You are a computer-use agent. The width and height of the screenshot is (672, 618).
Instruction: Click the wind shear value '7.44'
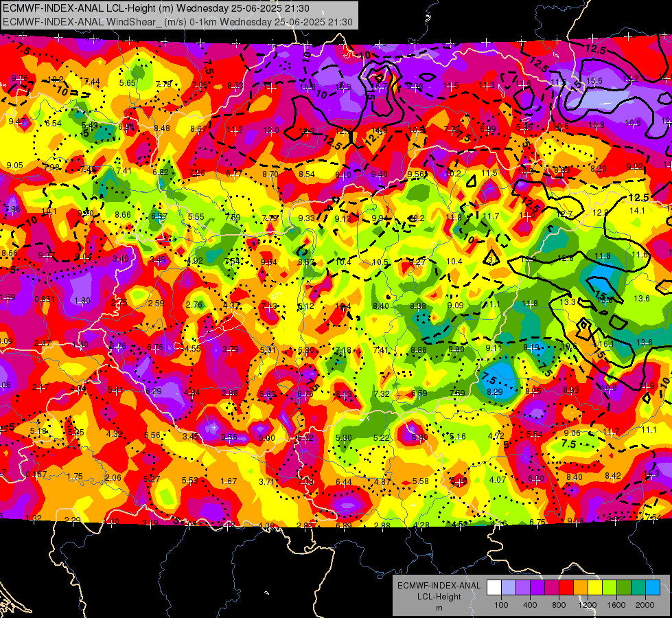(92, 82)
